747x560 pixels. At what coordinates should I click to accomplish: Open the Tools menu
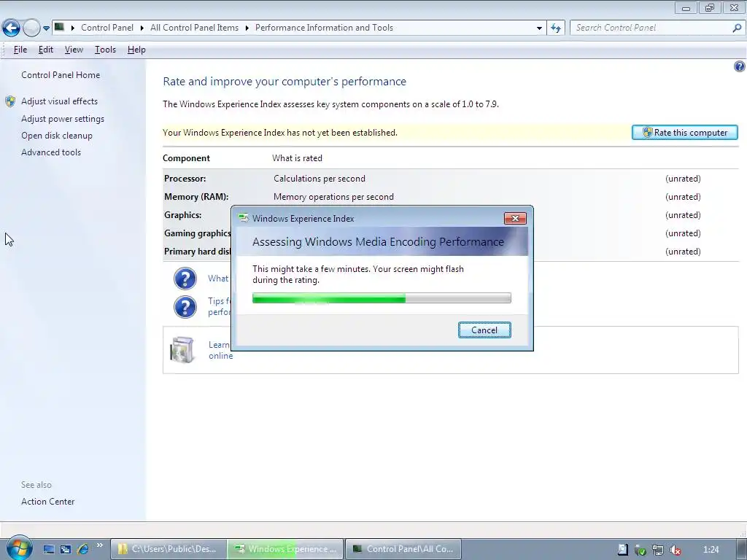[x=105, y=50]
